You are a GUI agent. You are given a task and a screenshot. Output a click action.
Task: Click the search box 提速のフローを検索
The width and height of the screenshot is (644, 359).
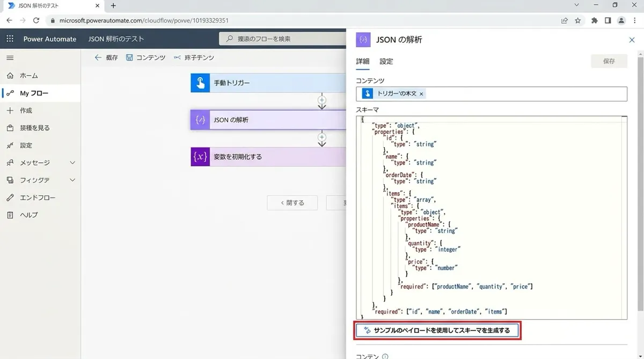pos(283,39)
